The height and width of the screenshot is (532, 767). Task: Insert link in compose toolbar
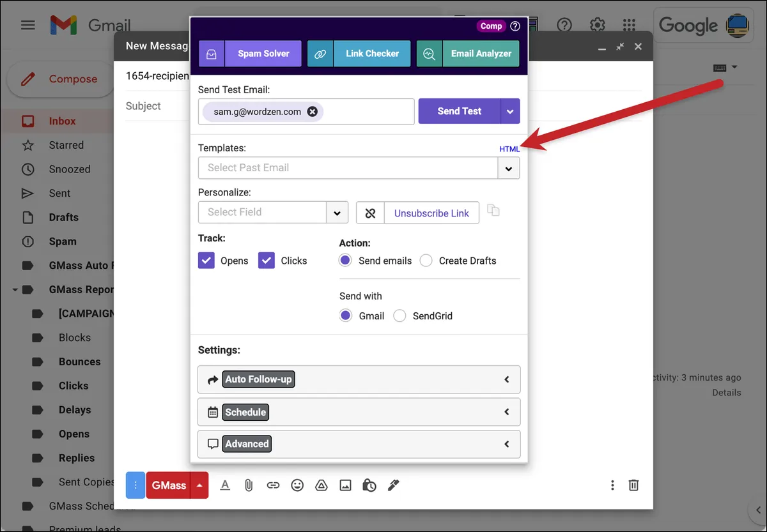[x=273, y=485]
